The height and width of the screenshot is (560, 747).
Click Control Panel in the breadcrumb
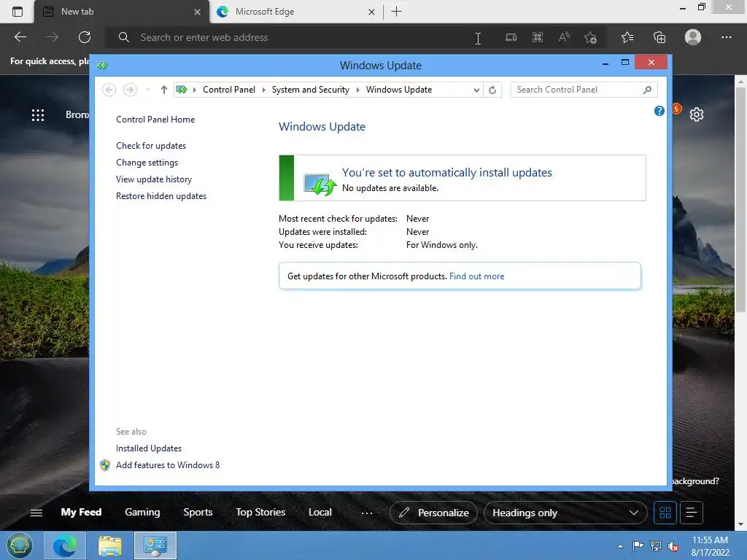point(229,90)
